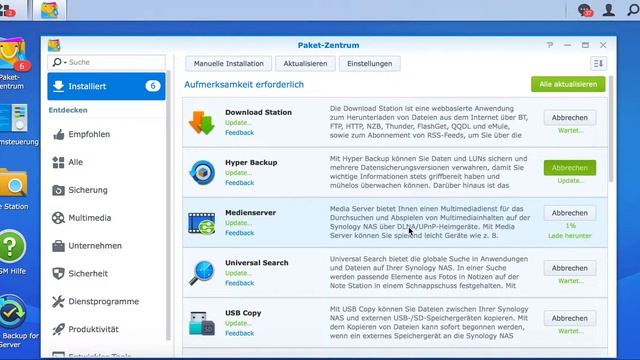Open the File Station desktop icon
This screenshot has height=360, width=640.
(x=13, y=184)
